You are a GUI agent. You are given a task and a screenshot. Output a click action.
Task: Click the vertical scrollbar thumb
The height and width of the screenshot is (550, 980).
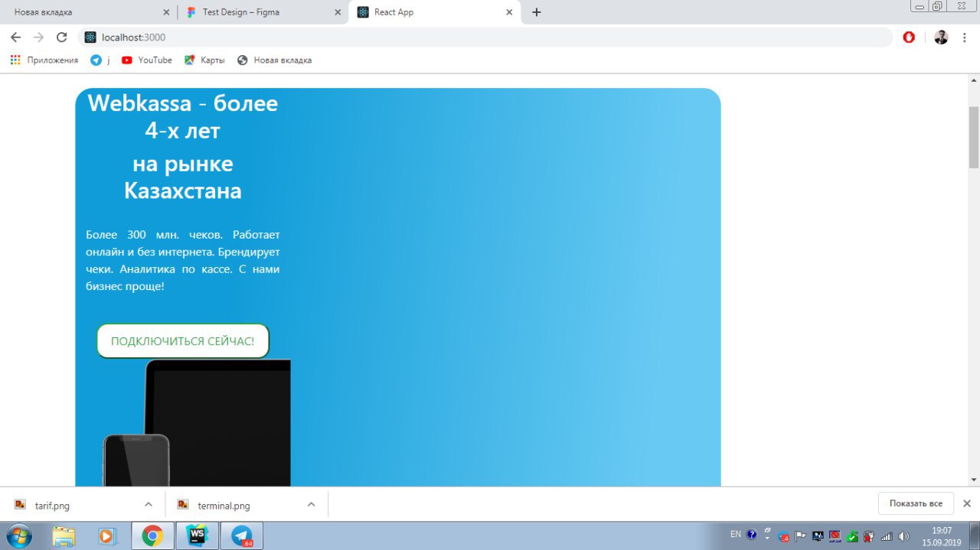pos(974,137)
